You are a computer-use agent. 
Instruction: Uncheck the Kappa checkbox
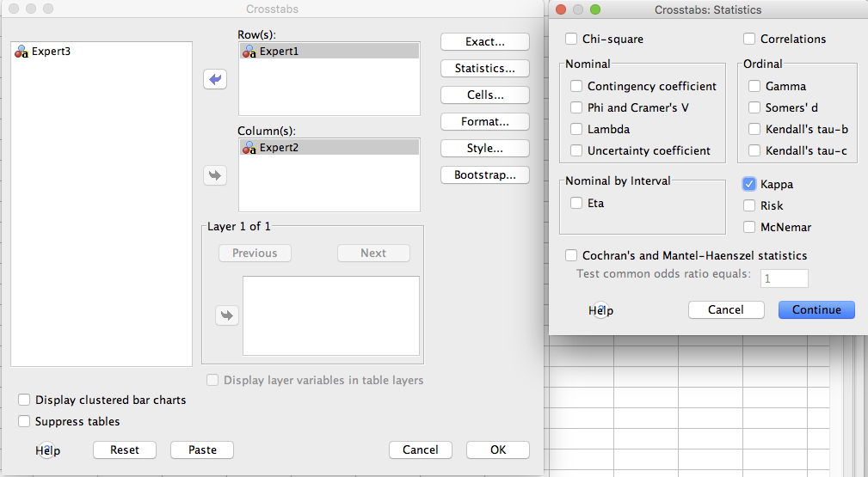749,184
